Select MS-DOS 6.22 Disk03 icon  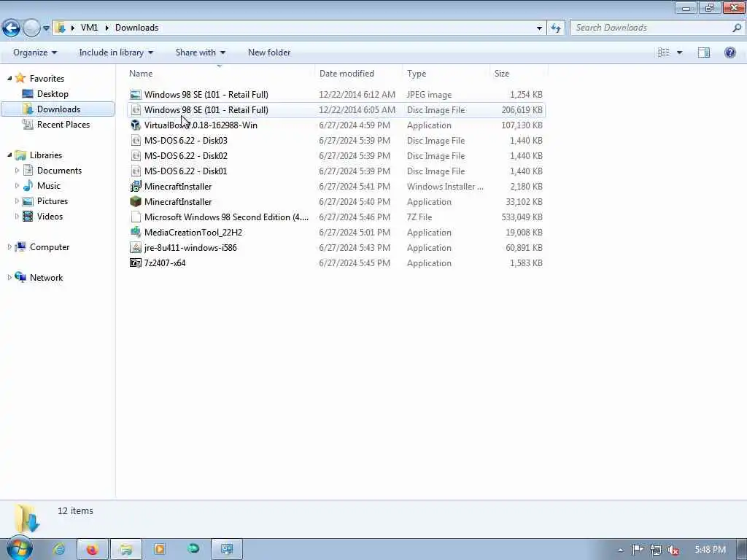tap(136, 140)
